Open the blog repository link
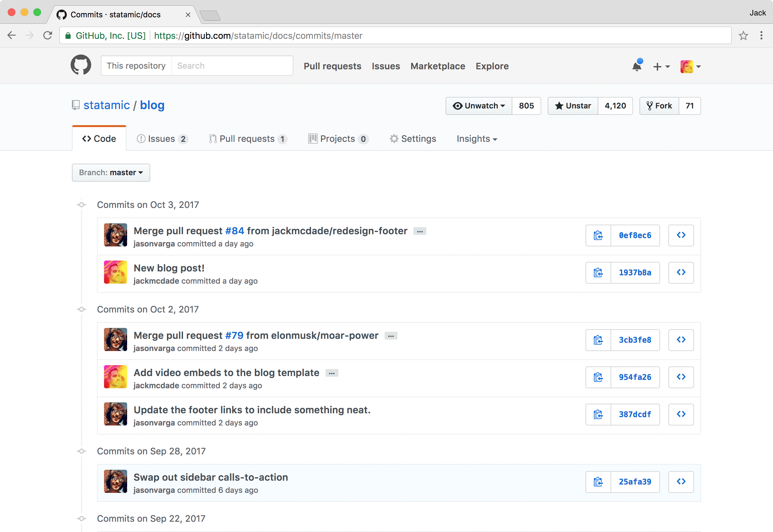This screenshot has width=773, height=532. [x=152, y=105]
